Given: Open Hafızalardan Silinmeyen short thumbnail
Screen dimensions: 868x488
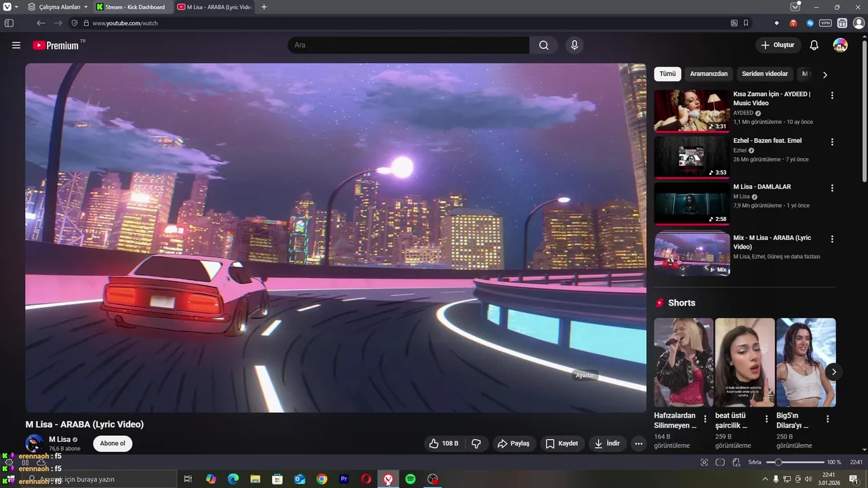Looking at the screenshot, I should point(684,363).
